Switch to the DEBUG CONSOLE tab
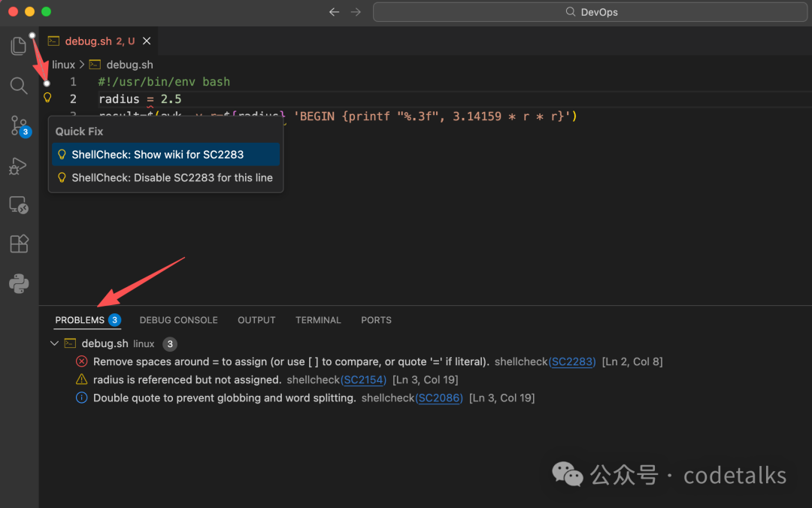 pos(179,320)
